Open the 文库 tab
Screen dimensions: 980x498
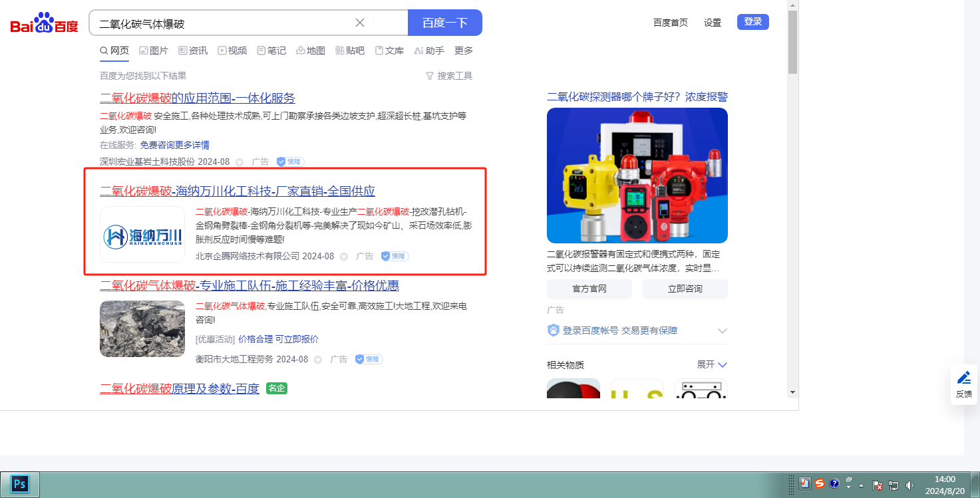[389, 51]
